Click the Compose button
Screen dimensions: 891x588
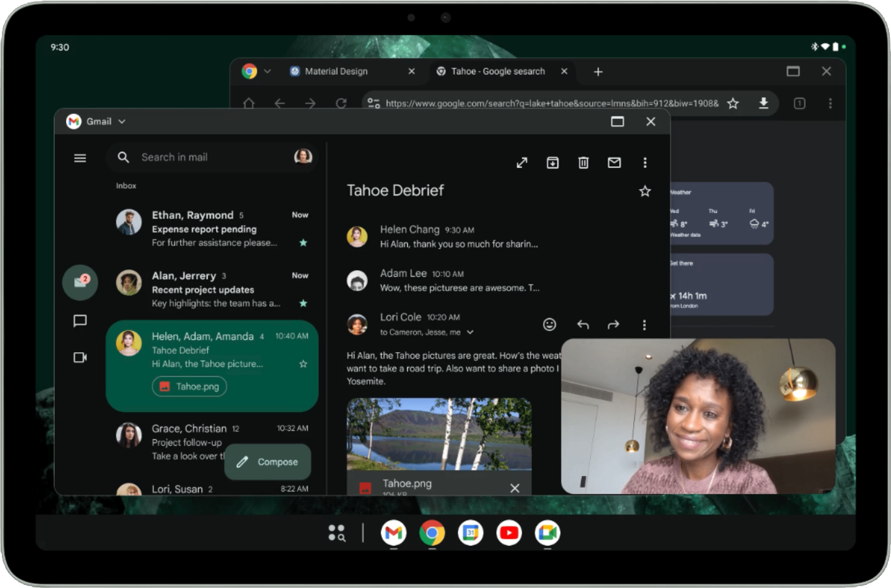[x=267, y=462]
